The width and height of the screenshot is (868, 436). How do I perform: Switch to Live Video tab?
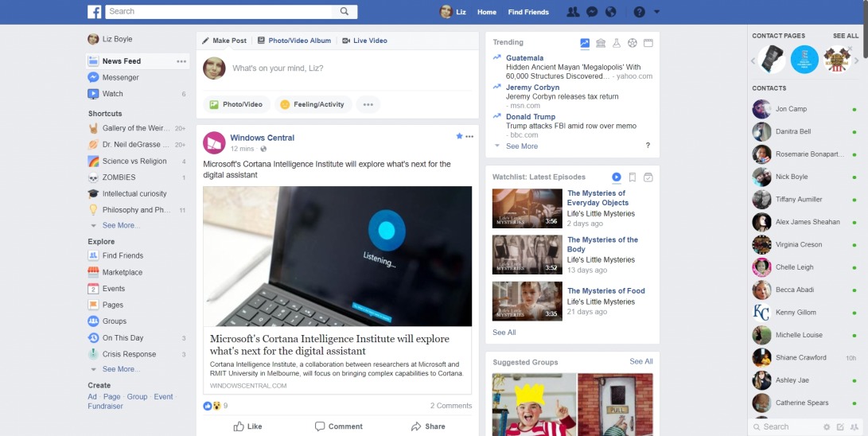364,41
